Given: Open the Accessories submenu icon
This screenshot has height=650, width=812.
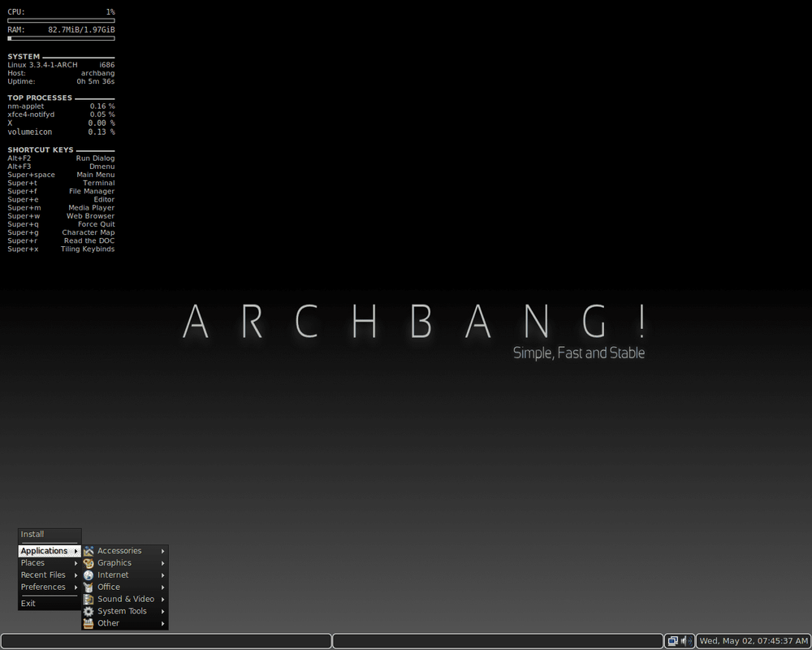Looking at the screenshot, I should [88, 550].
